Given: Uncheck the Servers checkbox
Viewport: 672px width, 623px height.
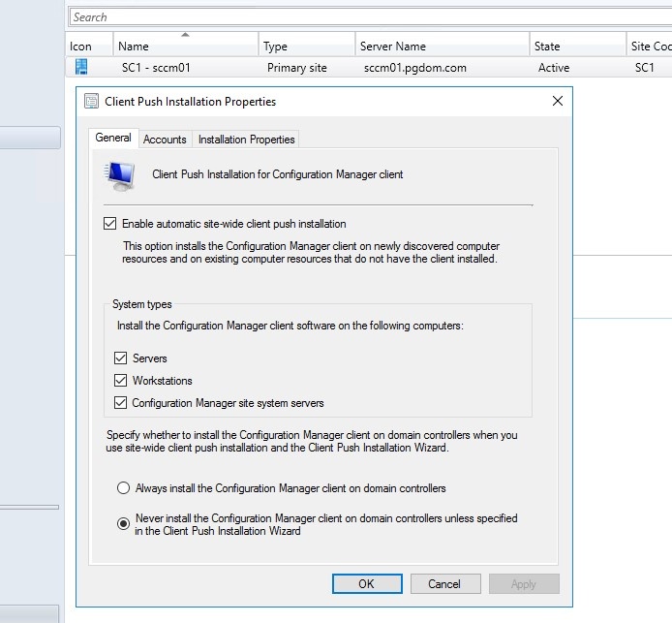Looking at the screenshot, I should click(120, 358).
